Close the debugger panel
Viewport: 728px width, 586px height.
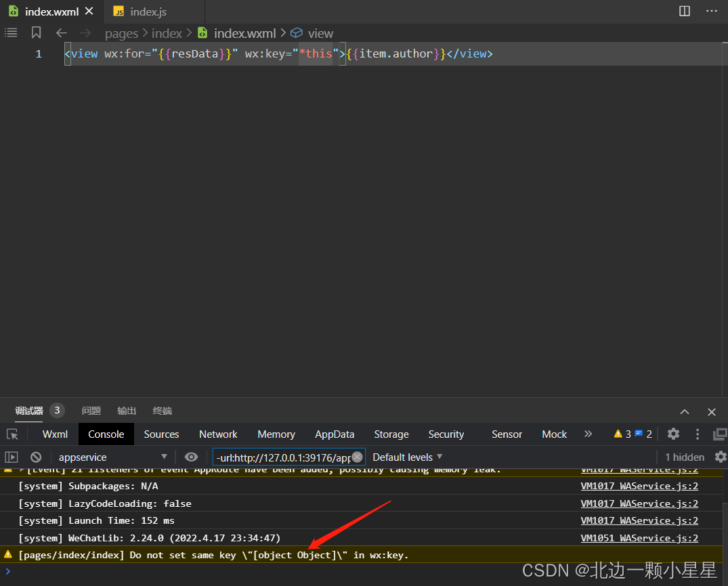point(711,411)
